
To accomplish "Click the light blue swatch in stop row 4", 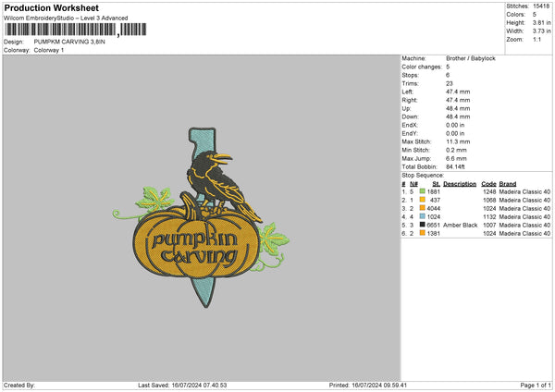I will click(423, 216).
